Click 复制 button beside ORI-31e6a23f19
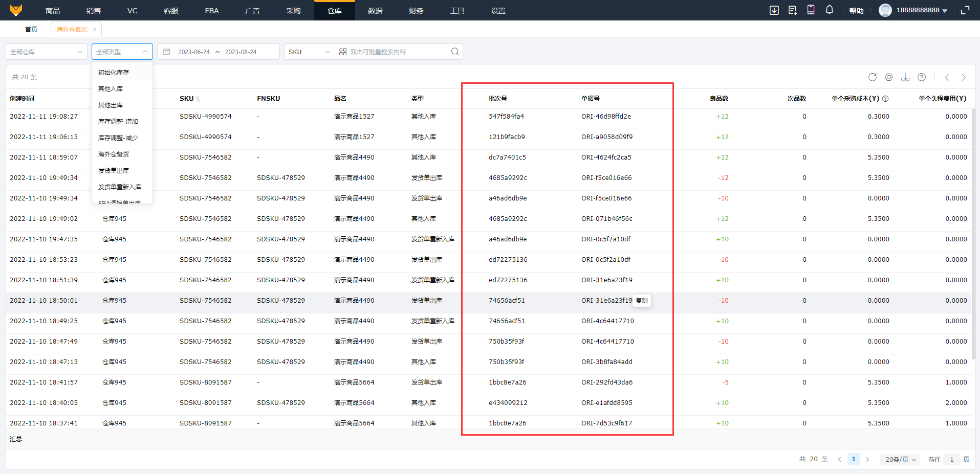Image resolution: width=980 pixels, height=474 pixels. click(x=642, y=301)
